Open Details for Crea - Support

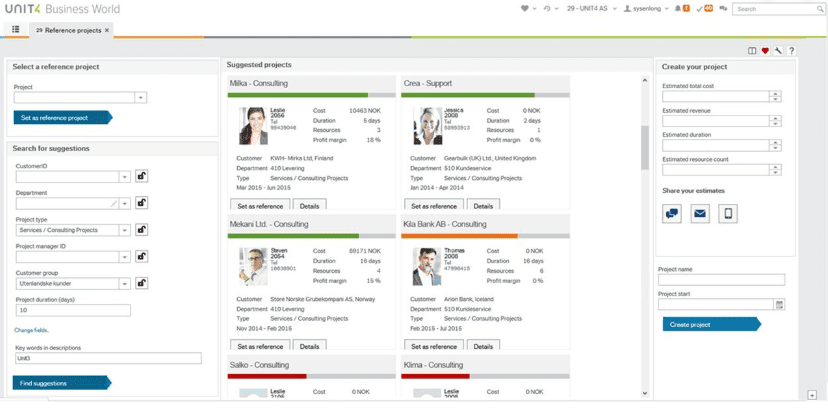pos(483,206)
